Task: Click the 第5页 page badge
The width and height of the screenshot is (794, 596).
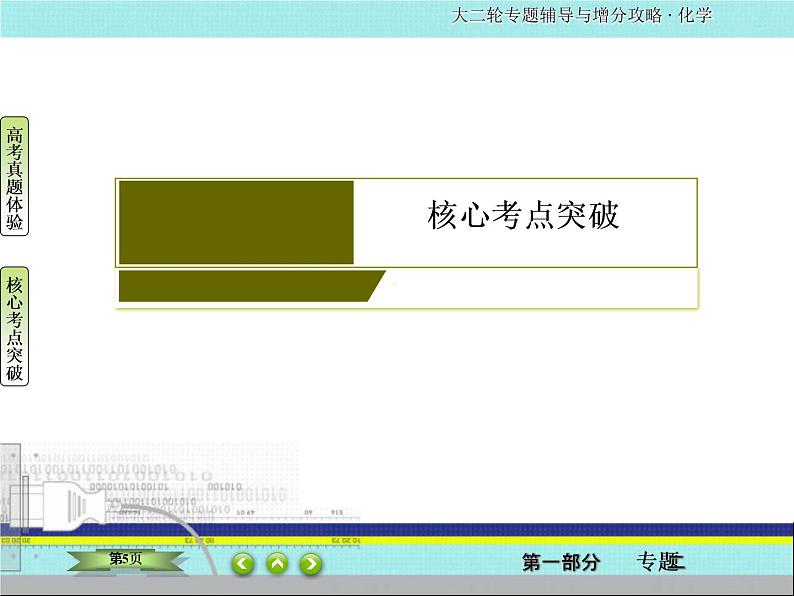Action: 126,560
